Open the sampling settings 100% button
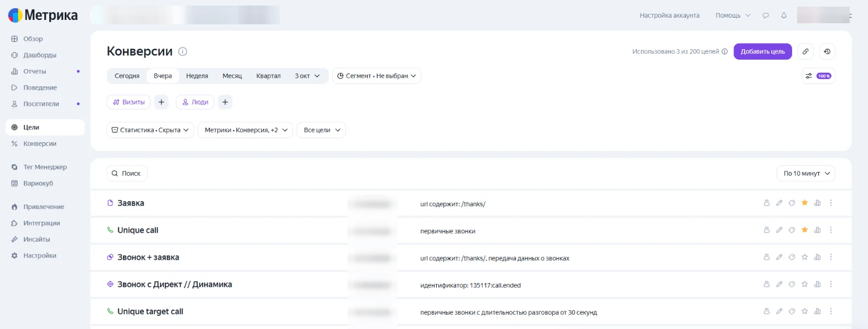This screenshot has height=329, width=868. tap(818, 76)
